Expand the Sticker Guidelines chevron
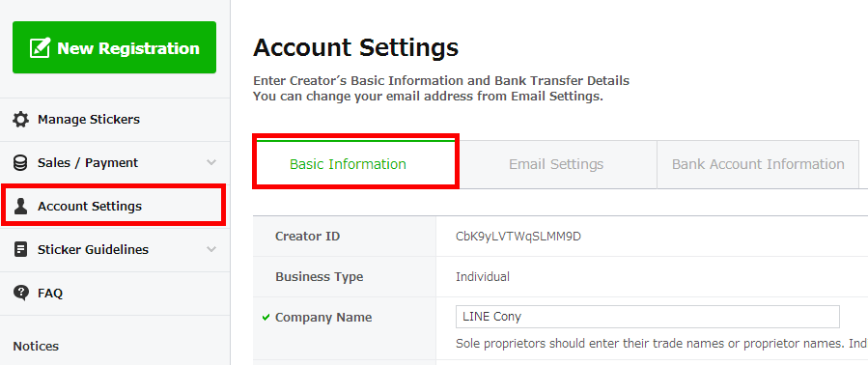This screenshot has height=365, width=868. tap(210, 249)
